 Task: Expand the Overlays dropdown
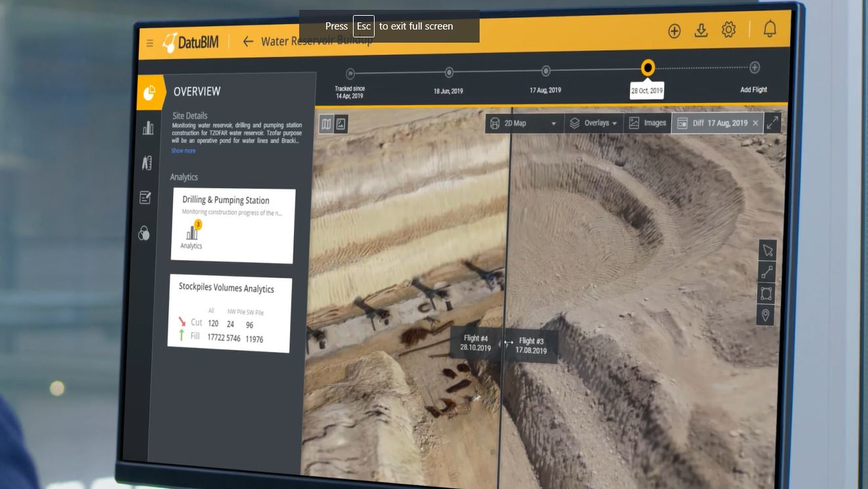click(x=593, y=123)
